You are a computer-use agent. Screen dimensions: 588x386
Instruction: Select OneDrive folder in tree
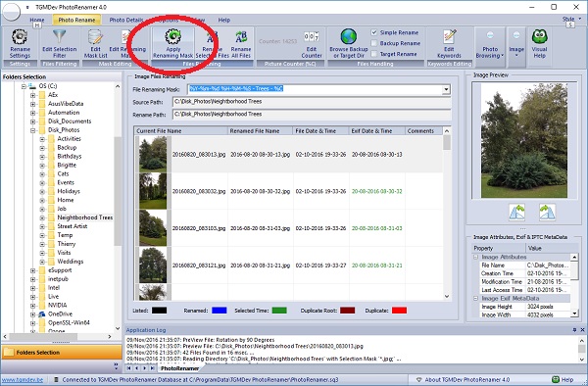60,314
